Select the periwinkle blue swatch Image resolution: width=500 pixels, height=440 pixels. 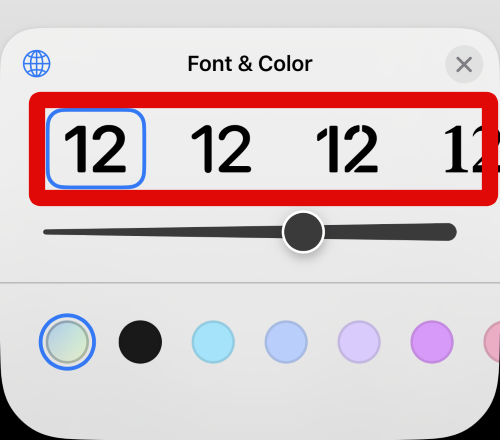pyautogui.click(x=286, y=342)
